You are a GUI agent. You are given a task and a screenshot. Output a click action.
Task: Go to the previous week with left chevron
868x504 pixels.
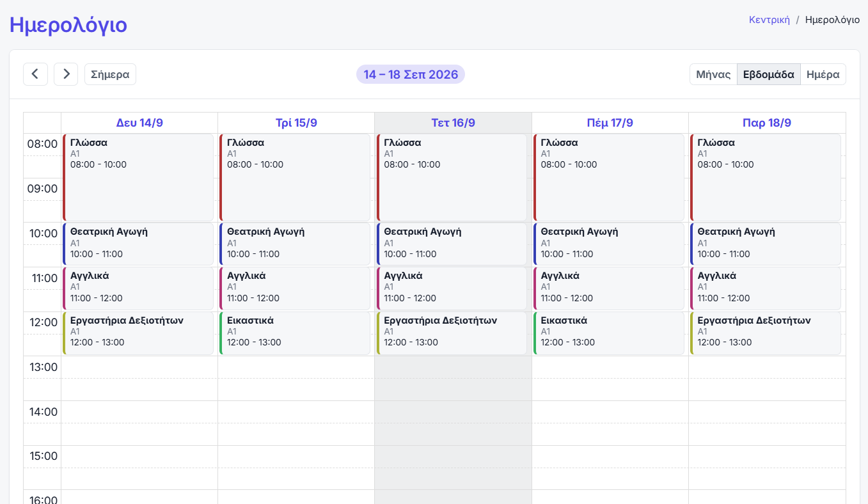click(35, 74)
